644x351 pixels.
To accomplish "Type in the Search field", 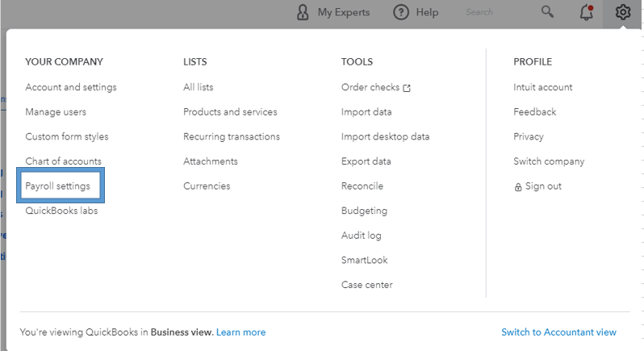I will click(x=492, y=12).
